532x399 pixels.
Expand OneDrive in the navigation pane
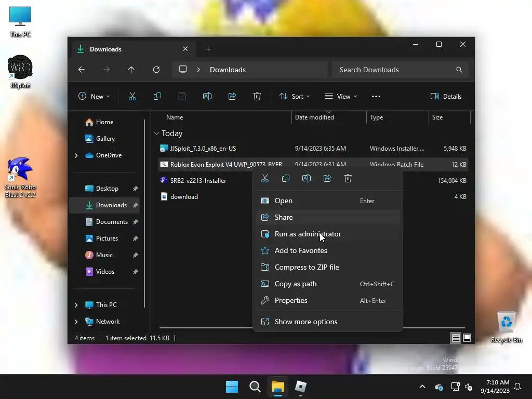coord(76,155)
